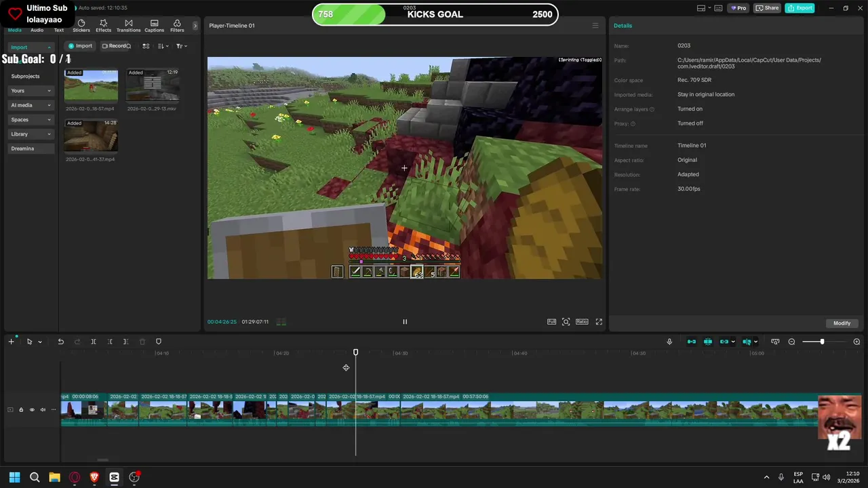Enter fullscreen preview in player
Viewport: 868px width, 488px height.
(599, 322)
